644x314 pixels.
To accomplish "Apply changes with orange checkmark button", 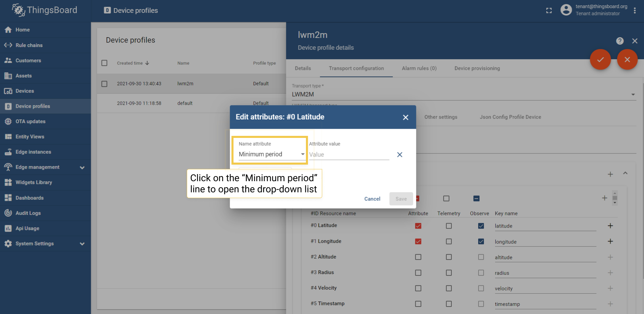I will [x=600, y=59].
